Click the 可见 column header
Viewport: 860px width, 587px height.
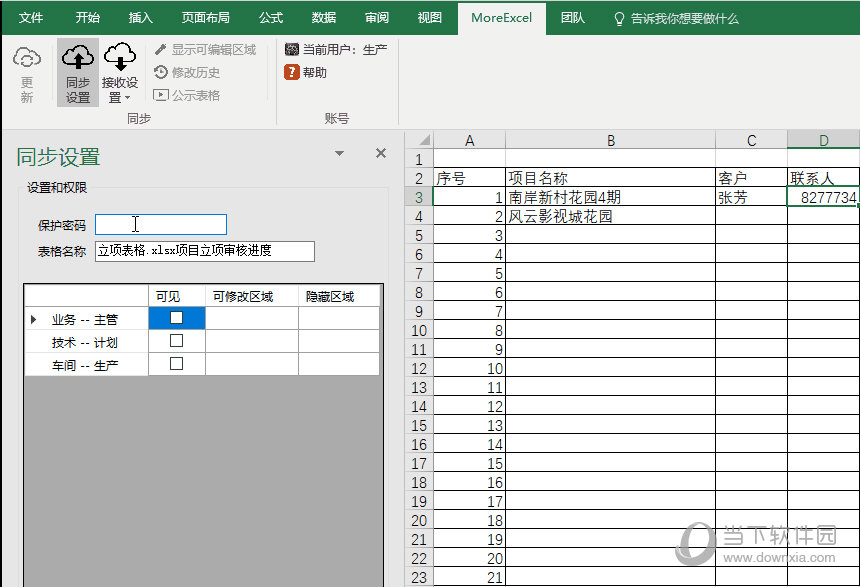coord(177,296)
